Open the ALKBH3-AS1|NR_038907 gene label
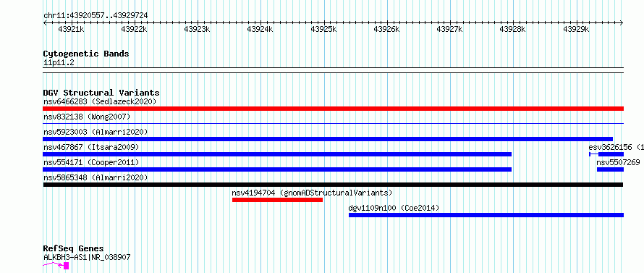The image size is (644, 273). tap(87, 257)
